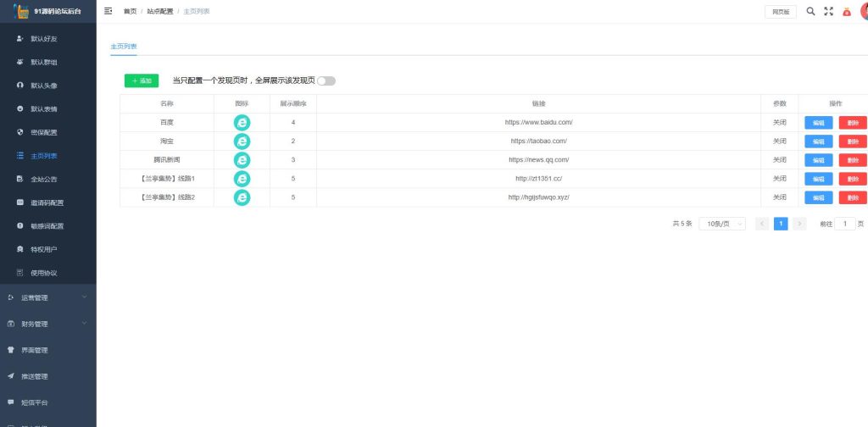
Task: Open 全站公告 in the sidebar
Action: click(48, 180)
